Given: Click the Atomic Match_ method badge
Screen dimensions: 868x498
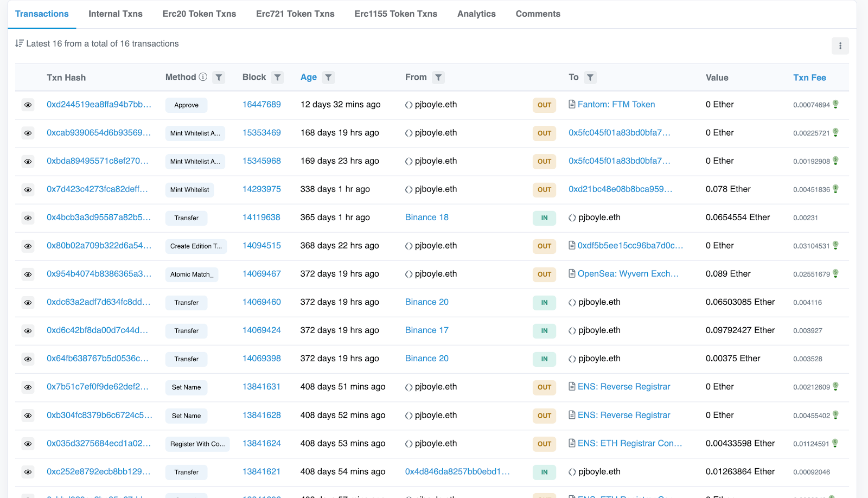Looking at the screenshot, I should (x=192, y=274).
